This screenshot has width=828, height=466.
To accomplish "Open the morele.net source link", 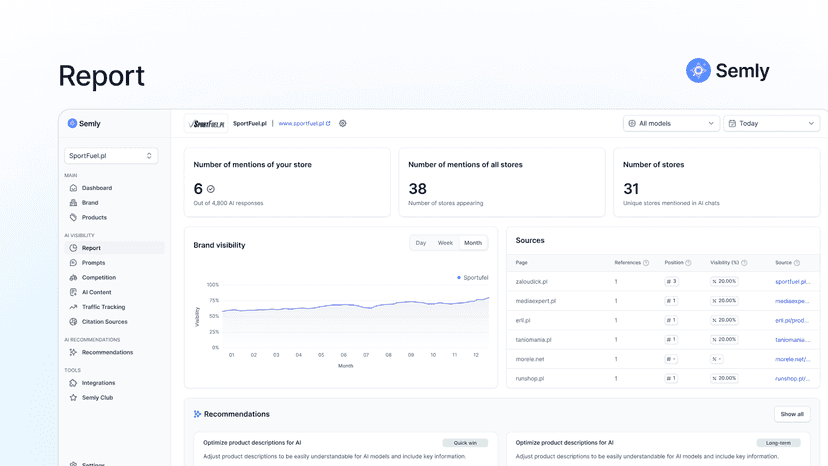I will [792, 359].
